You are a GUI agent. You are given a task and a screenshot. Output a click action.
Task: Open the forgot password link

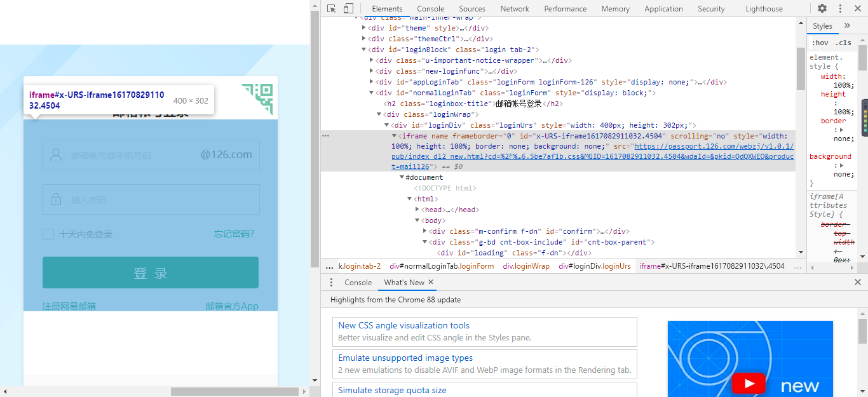pos(234,234)
